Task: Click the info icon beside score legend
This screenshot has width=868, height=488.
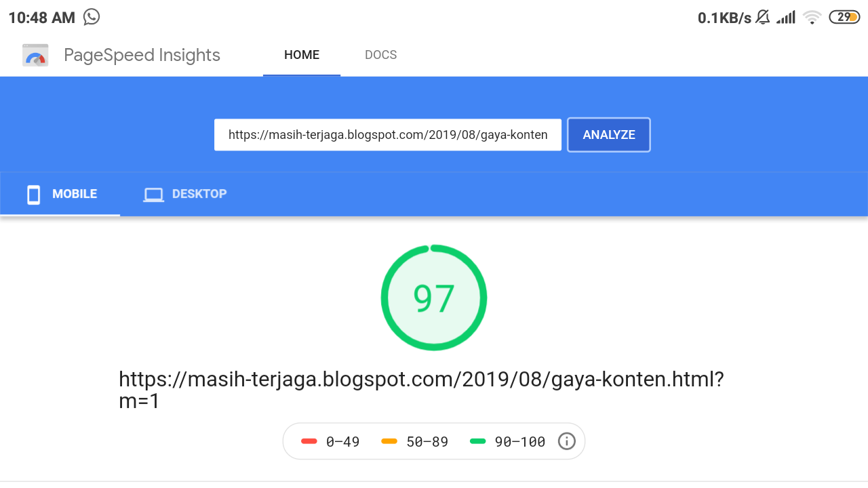Action: tap(566, 441)
